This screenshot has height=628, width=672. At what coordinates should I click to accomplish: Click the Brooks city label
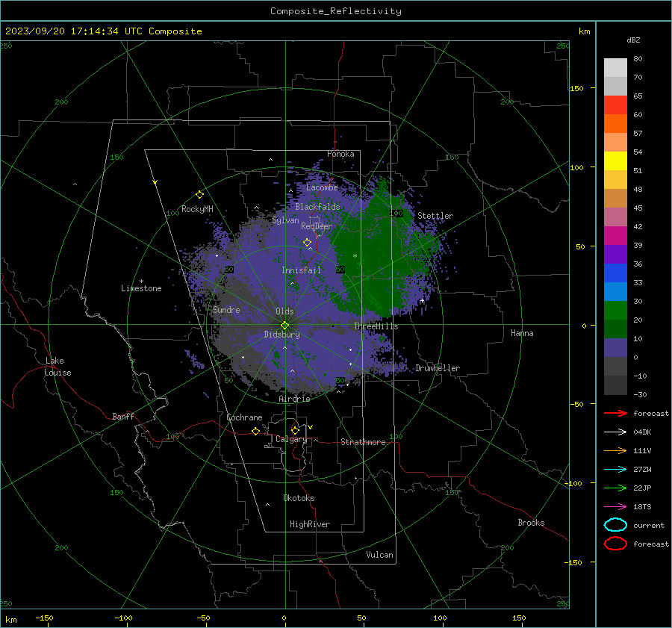[x=531, y=523]
